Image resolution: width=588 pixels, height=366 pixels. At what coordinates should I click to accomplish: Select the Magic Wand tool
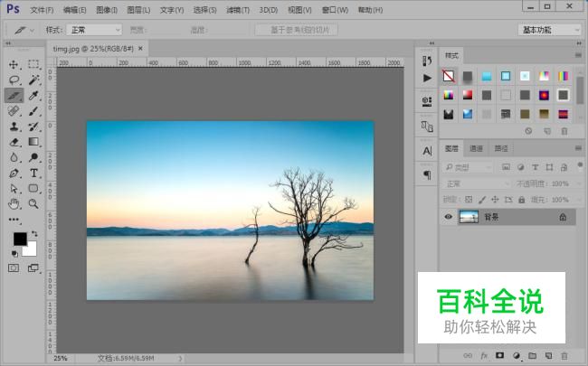pyautogui.click(x=33, y=80)
